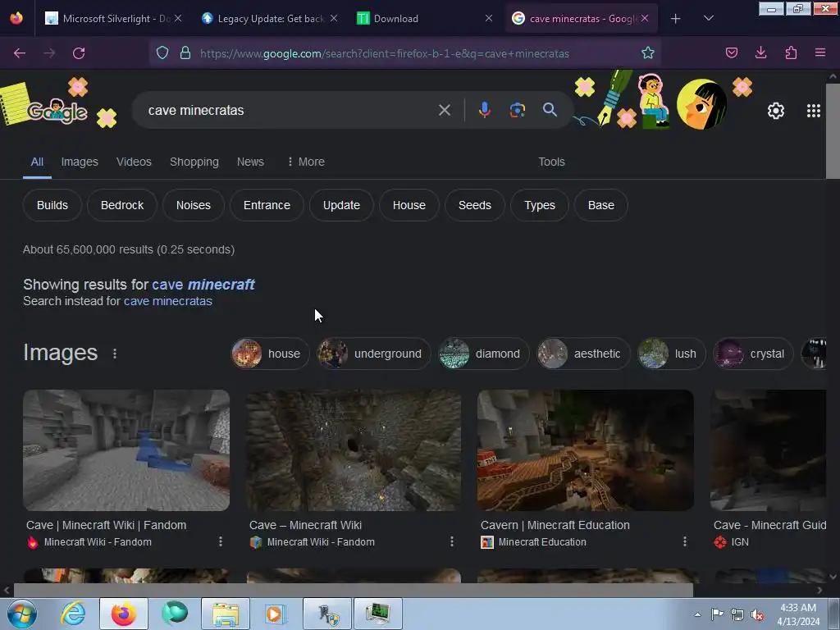Expand the More search categories menu
The width and height of the screenshot is (840, 630).
point(306,162)
